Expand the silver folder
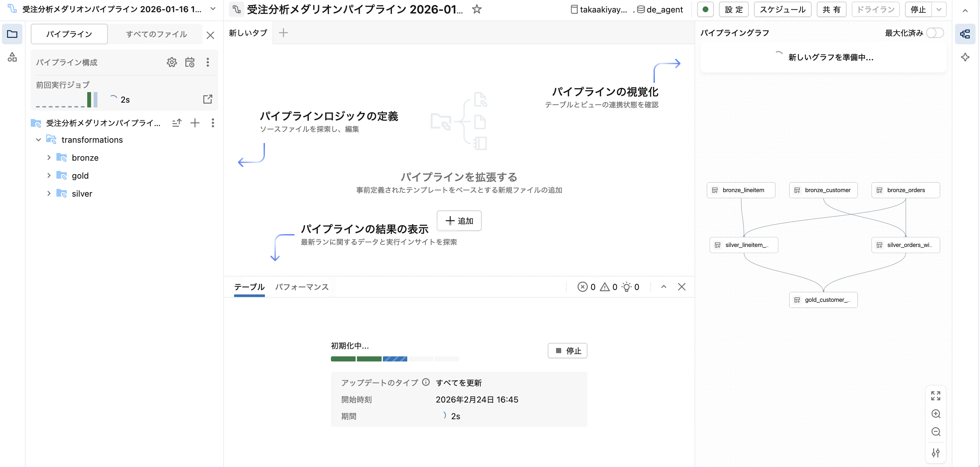Viewport: 980px width, 467px height. [49, 193]
